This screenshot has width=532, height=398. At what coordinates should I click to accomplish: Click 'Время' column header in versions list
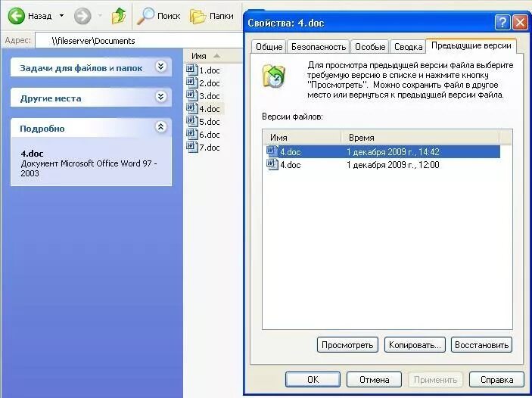[x=420, y=138]
